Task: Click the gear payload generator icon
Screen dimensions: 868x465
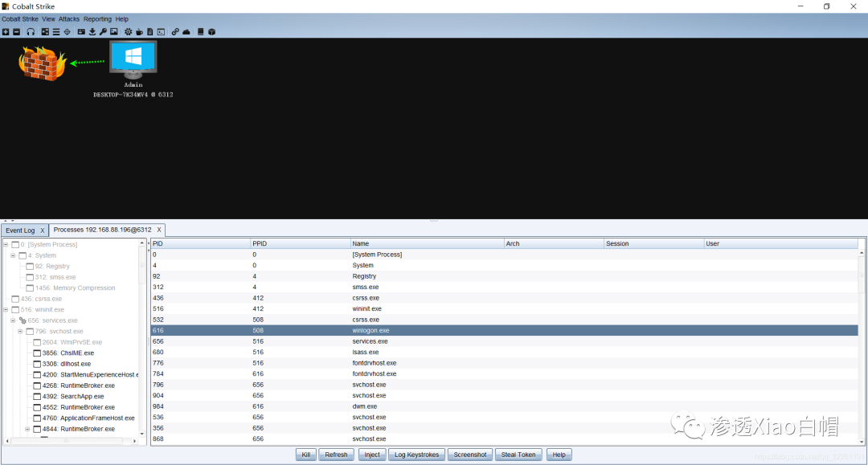Action: [x=129, y=32]
